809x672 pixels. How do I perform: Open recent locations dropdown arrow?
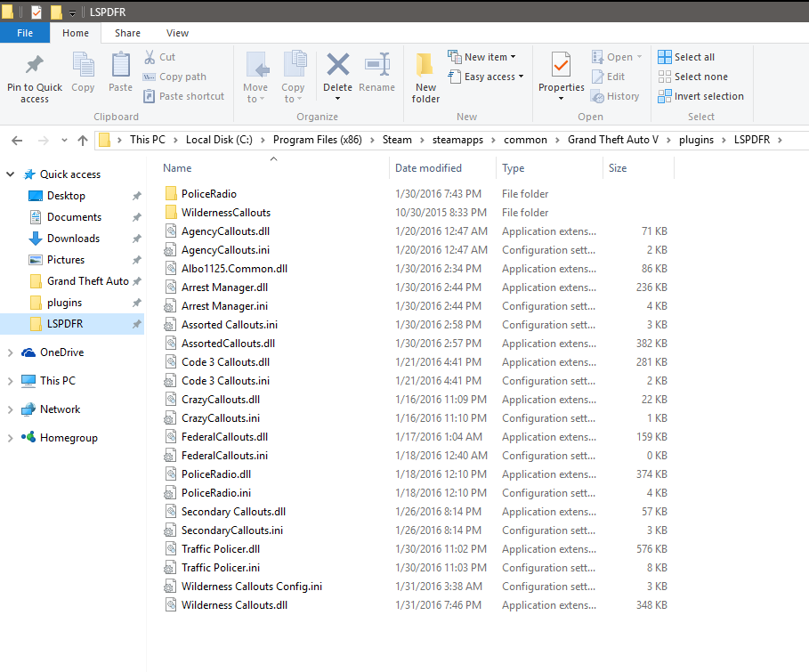[64, 140]
